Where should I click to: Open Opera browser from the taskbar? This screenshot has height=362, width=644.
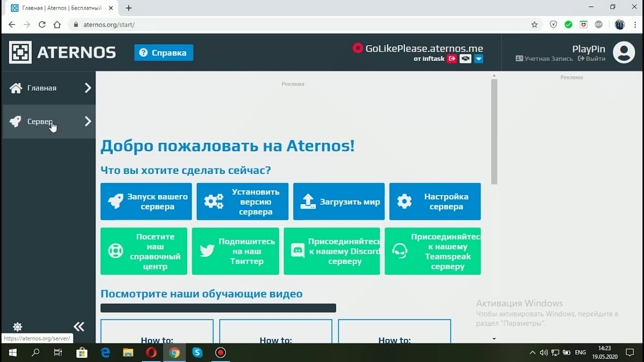click(151, 352)
